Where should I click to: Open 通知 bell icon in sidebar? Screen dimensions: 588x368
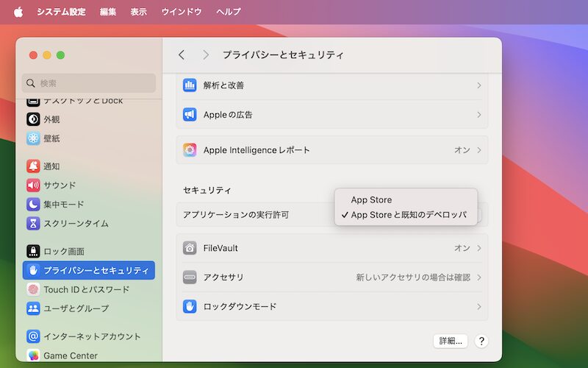pos(33,166)
